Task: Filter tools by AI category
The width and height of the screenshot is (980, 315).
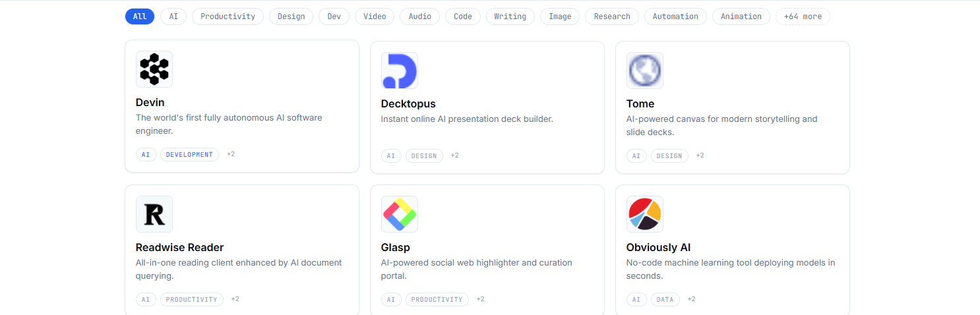Action: pos(173,16)
